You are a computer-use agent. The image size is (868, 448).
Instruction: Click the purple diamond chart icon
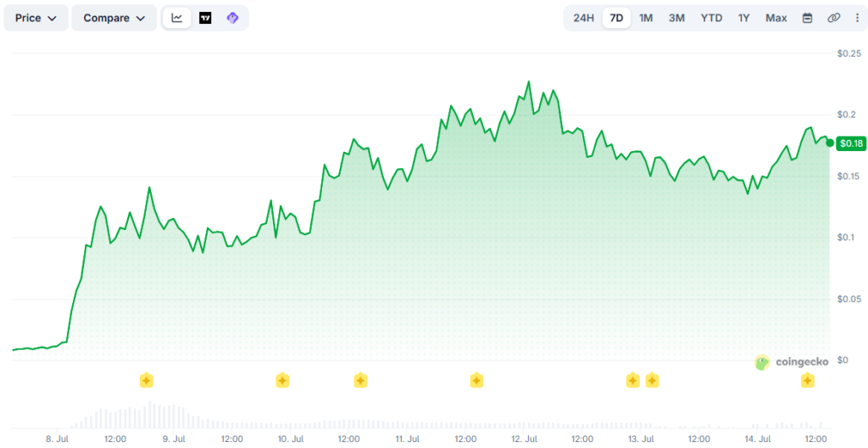pyautogui.click(x=233, y=18)
